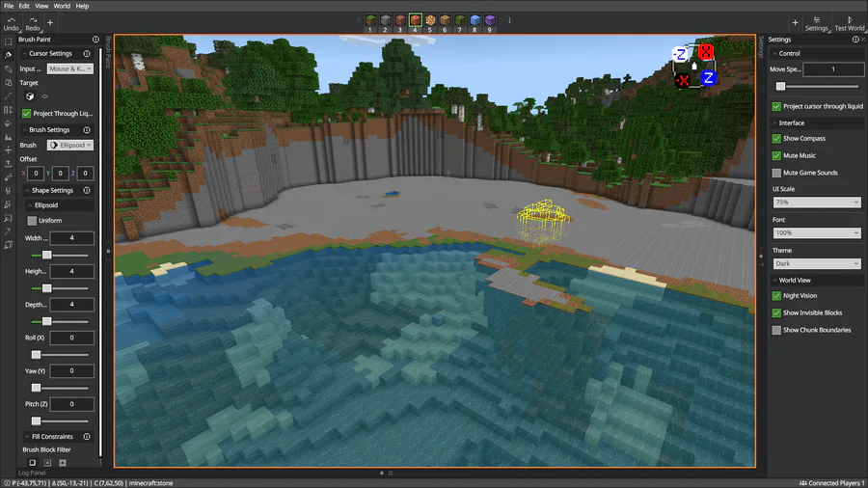Choose the block cube Target mode icon
This screenshot has height=488, width=868.
click(30, 96)
